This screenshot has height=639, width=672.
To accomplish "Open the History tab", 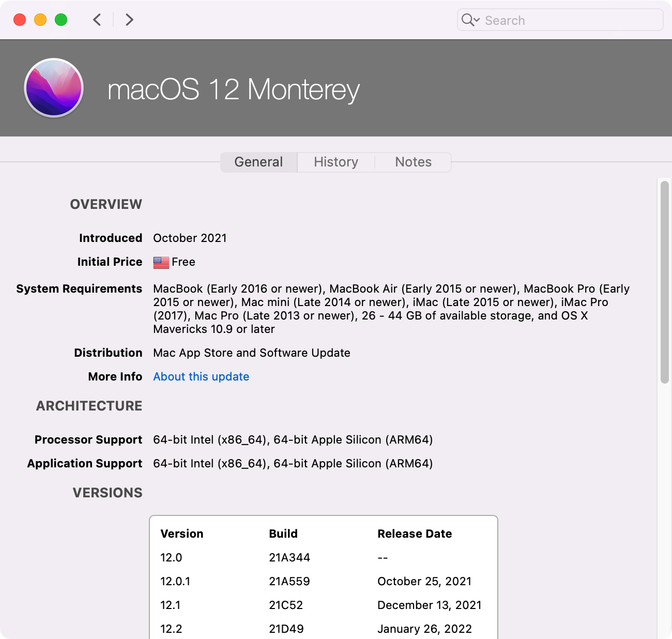I will [336, 162].
